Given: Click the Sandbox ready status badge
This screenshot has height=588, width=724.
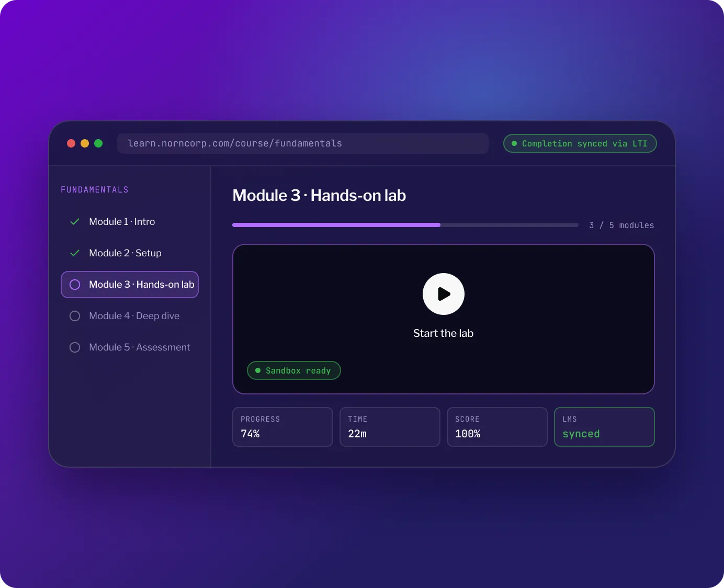Looking at the screenshot, I should pos(293,370).
